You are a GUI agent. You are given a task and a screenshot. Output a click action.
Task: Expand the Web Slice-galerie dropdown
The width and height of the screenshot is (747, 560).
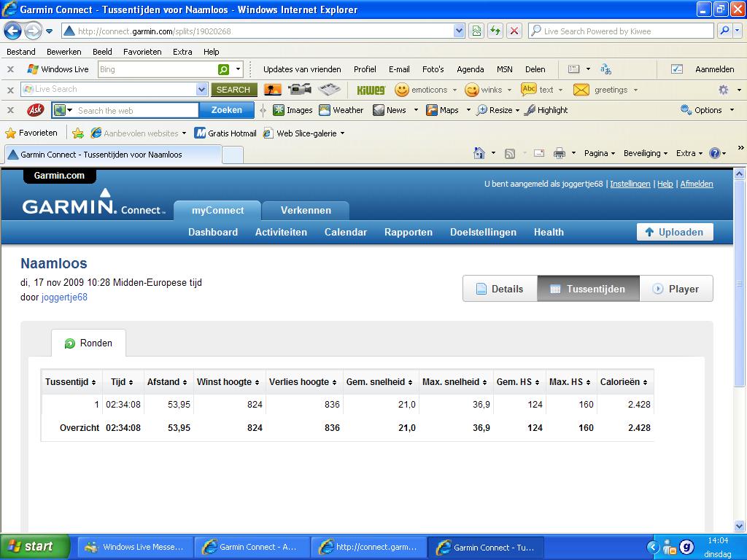(342, 133)
